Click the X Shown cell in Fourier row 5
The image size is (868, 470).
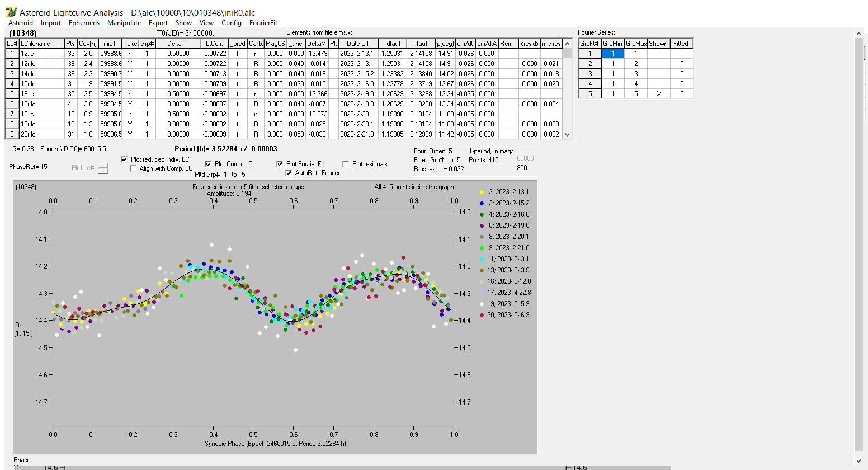(x=659, y=94)
